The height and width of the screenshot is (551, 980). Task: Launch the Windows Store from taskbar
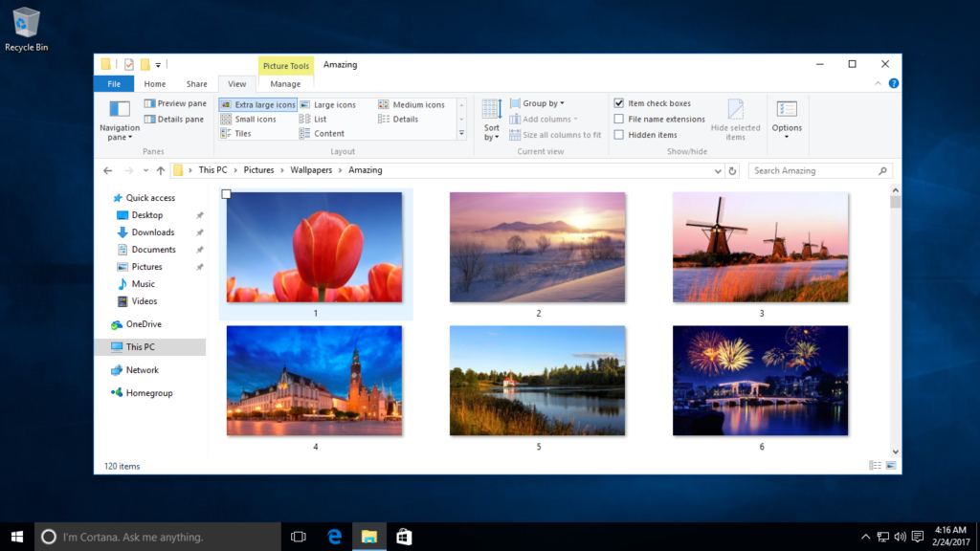click(x=403, y=537)
